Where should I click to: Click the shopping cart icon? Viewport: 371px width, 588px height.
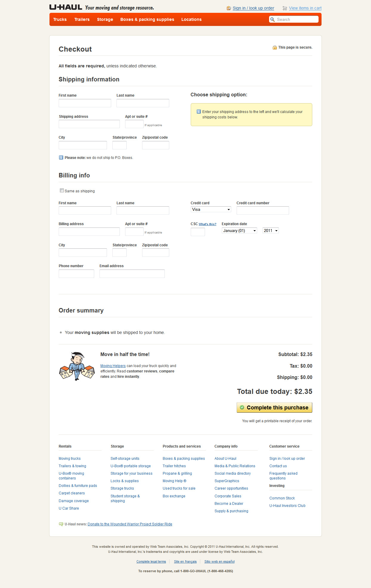[x=285, y=8]
